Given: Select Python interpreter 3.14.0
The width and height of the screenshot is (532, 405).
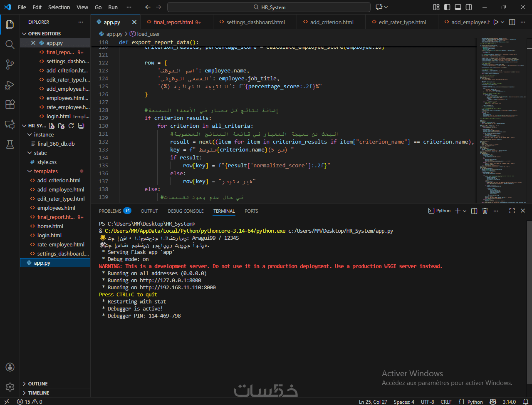Looking at the screenshot, I should [509, 402].
